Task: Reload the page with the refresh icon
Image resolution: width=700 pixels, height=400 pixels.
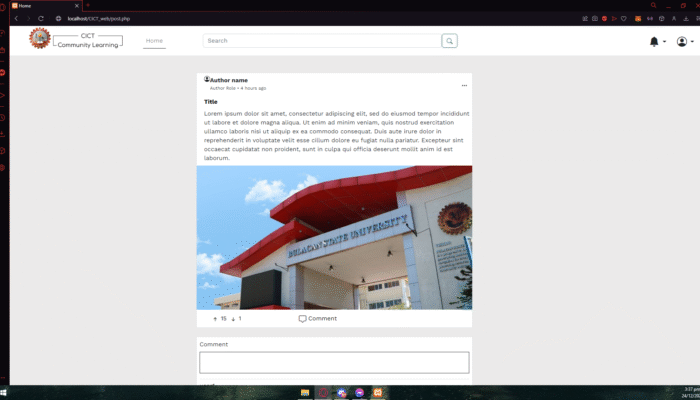Action: (x=41, y=18)
